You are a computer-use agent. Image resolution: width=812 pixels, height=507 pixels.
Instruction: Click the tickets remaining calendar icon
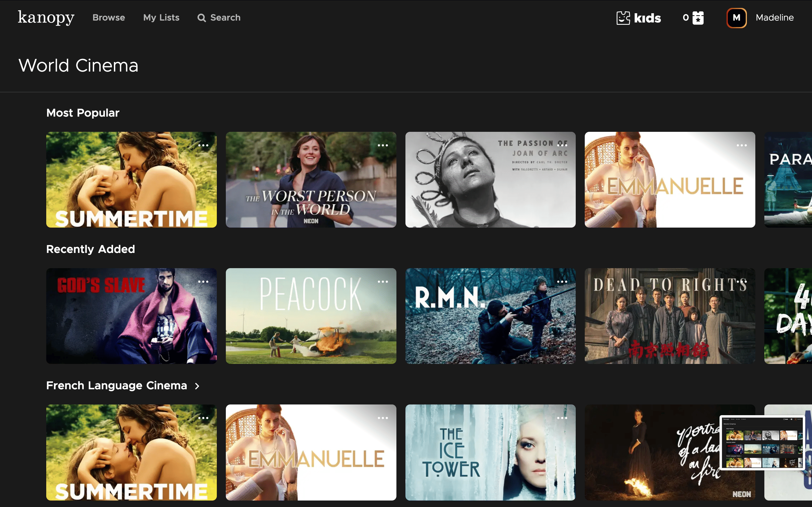[698, 18]
